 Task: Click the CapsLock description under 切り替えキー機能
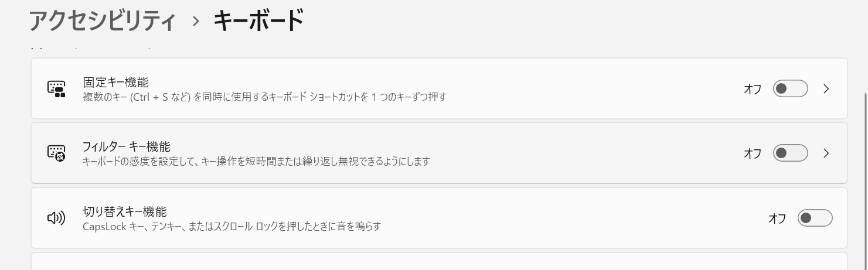(232, 226)
